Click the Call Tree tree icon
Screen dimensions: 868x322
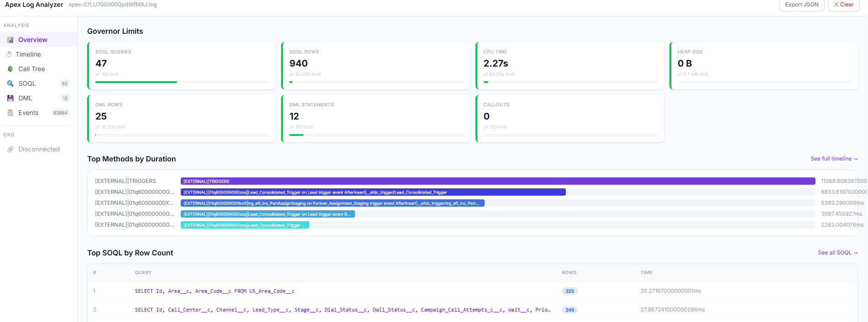click(10, 69)
